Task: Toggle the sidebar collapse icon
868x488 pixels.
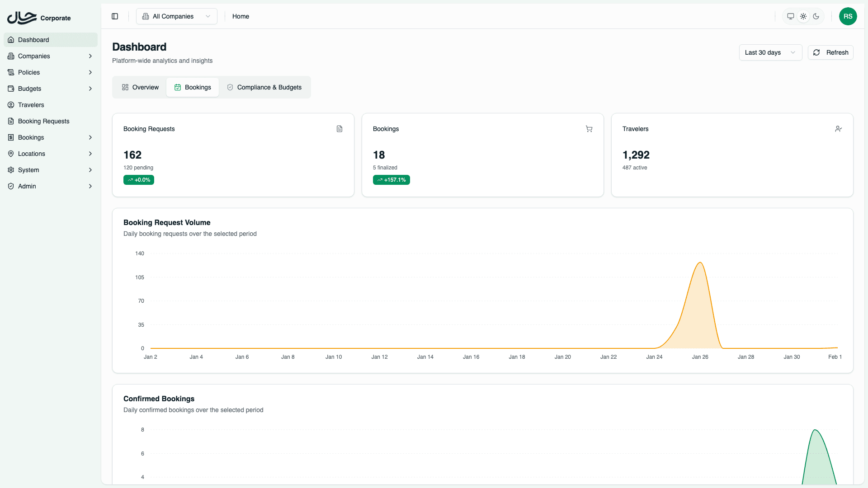Action: (115, 16)
